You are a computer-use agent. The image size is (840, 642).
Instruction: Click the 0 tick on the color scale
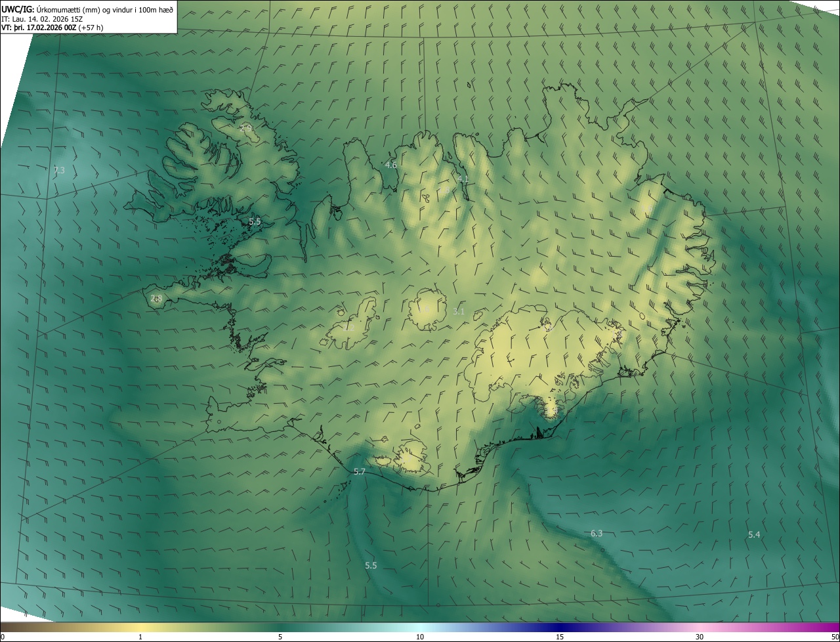pos(3,637)
